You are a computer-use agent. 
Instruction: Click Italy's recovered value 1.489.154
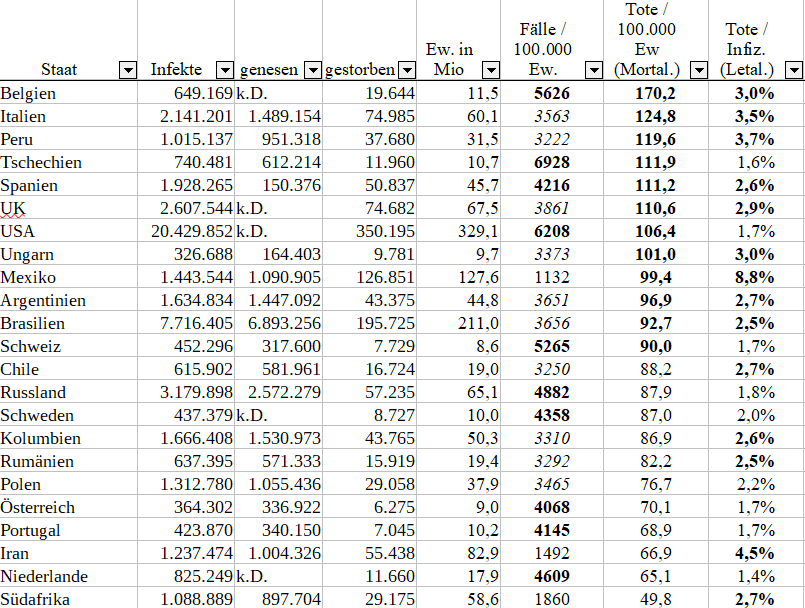(x=284, y=116)
